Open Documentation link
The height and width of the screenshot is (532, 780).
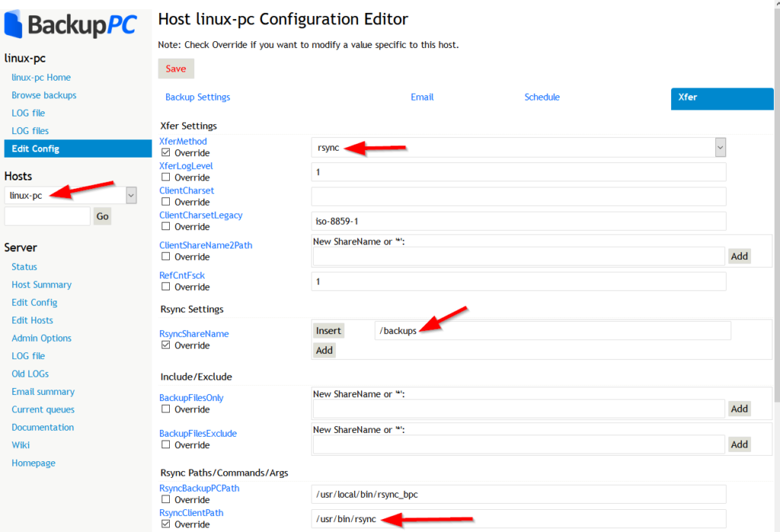coord(43,428)
